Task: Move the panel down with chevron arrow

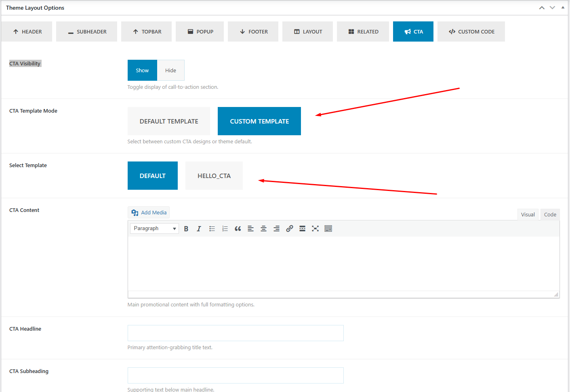Action: click(552, 8)
